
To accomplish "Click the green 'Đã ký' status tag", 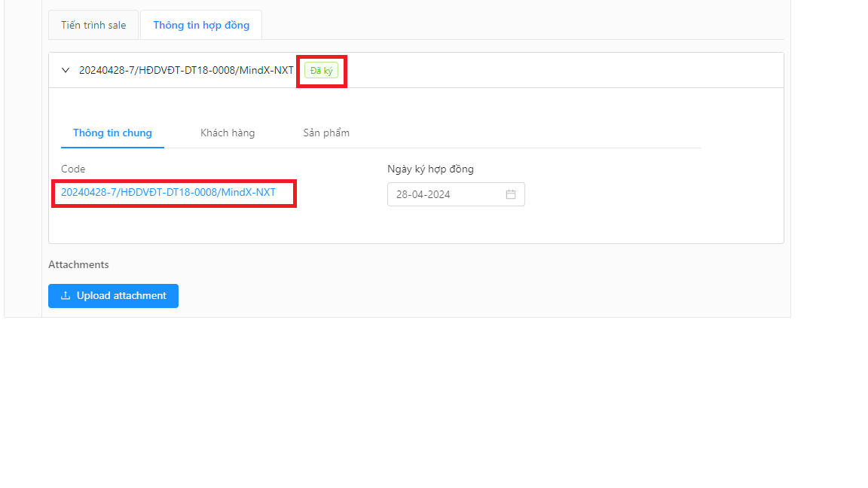I will [321, 71].
